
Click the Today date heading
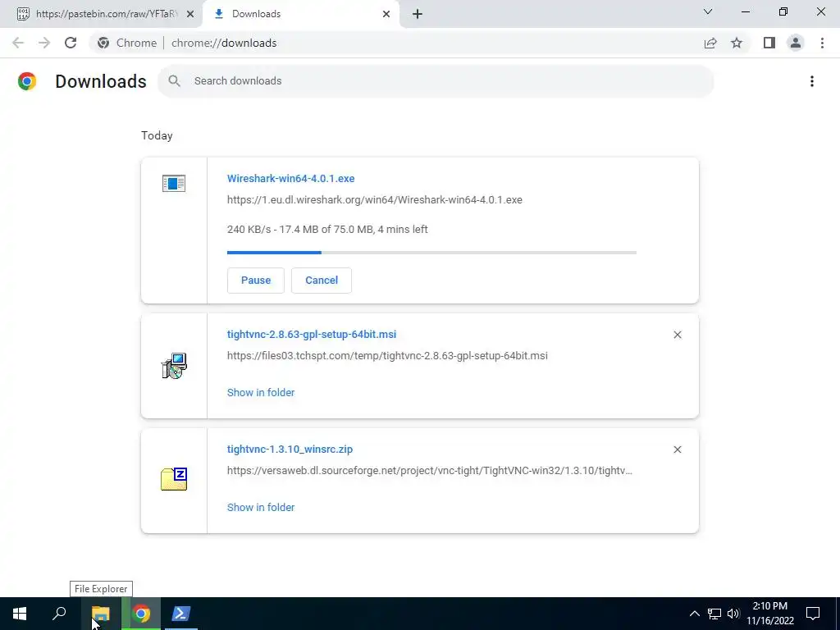point(157,135)
